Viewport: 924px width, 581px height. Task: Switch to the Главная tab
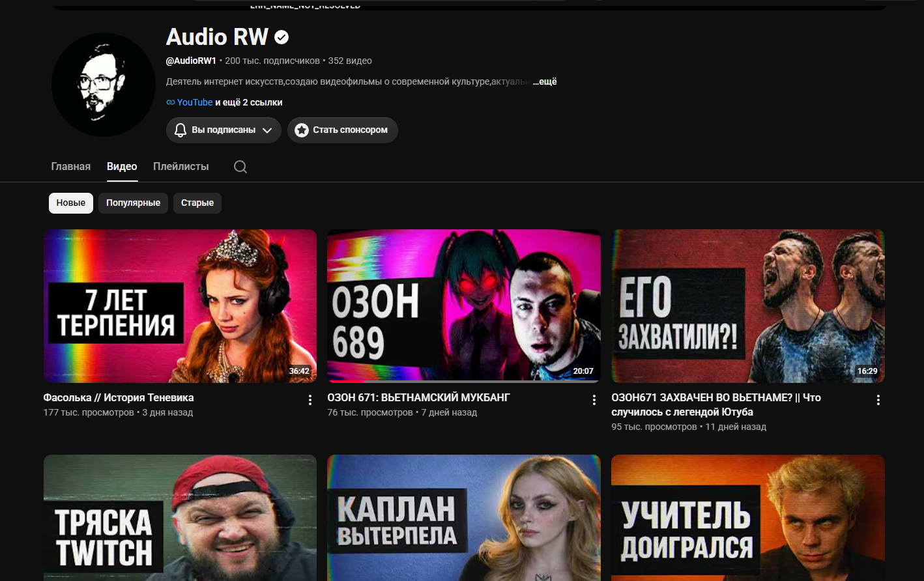click(x=71, y=167)
